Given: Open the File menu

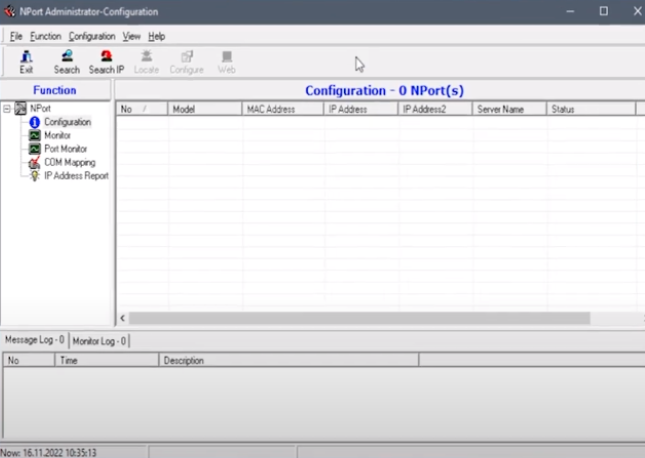Looking at the screenshot, I should 16,36.
